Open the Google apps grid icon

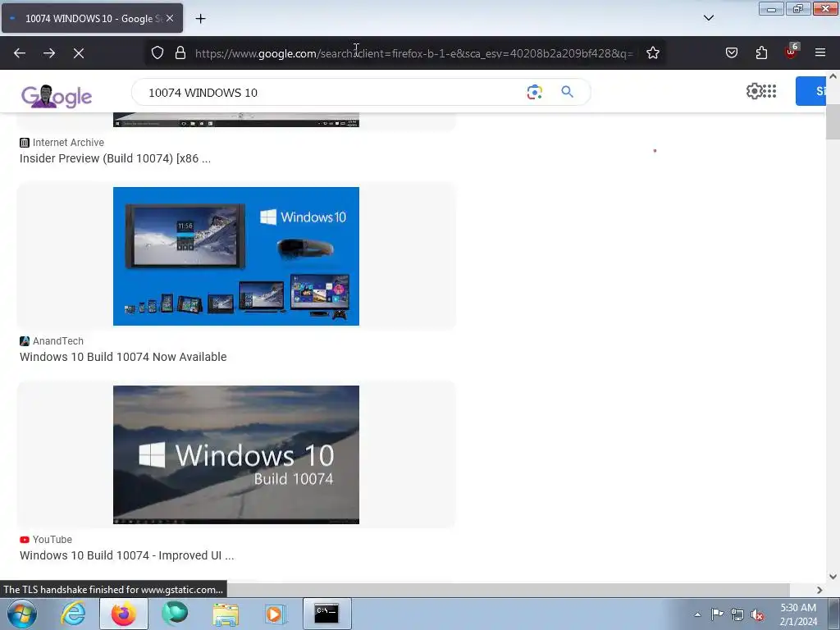(x=769, y=91)
